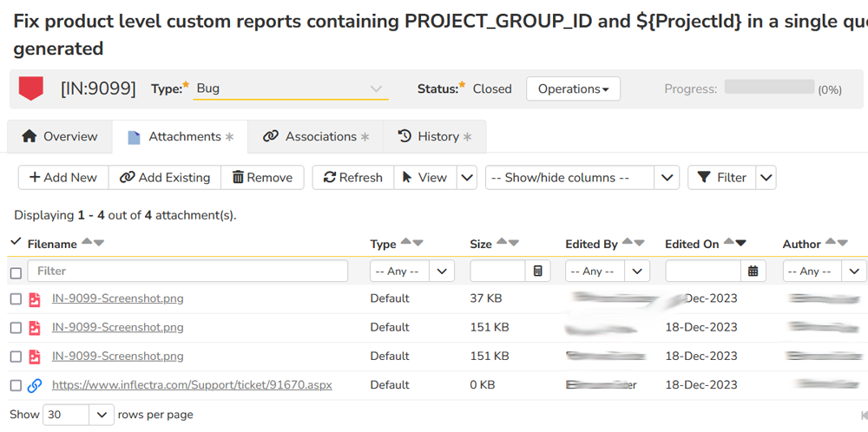This screenshot has height=432, width=868.
Task: Check the first IN-9099-Screenshot.png row
Action: [x=16, y=299]
